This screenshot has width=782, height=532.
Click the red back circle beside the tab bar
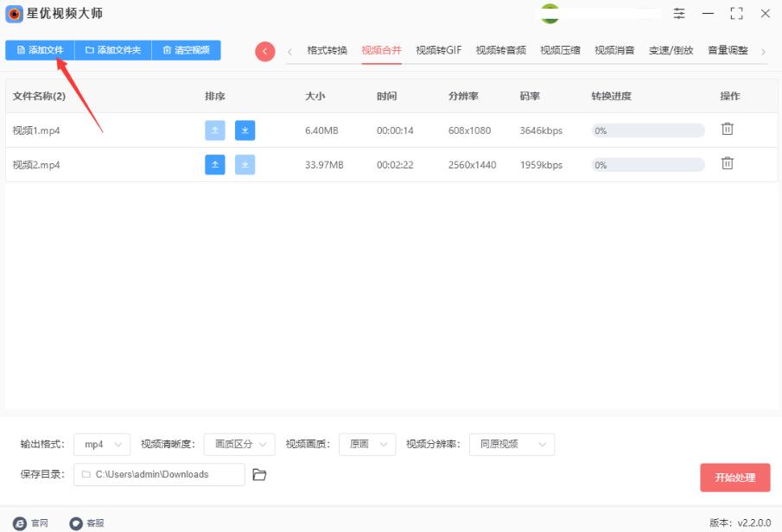[x=264, y=51]
